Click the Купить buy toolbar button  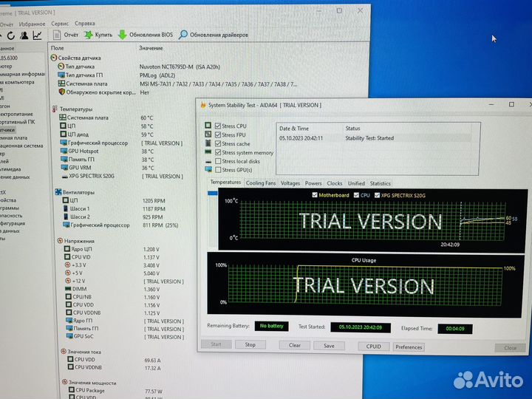(x=98, y=35)
